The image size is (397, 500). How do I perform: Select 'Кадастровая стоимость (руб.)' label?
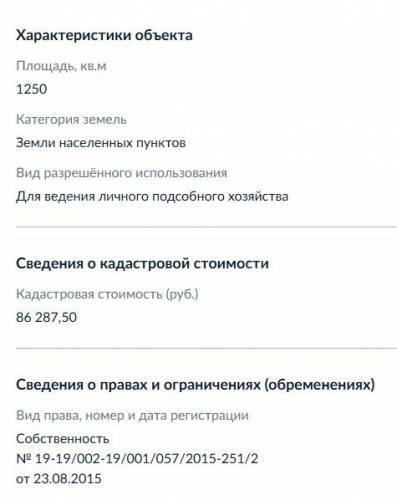(x=107, y=294)
